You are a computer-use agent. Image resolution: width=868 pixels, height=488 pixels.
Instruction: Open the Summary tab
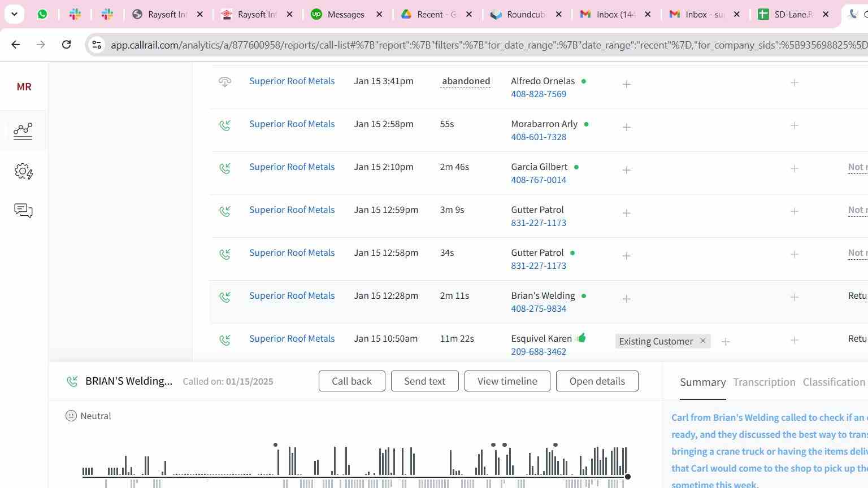702,382
